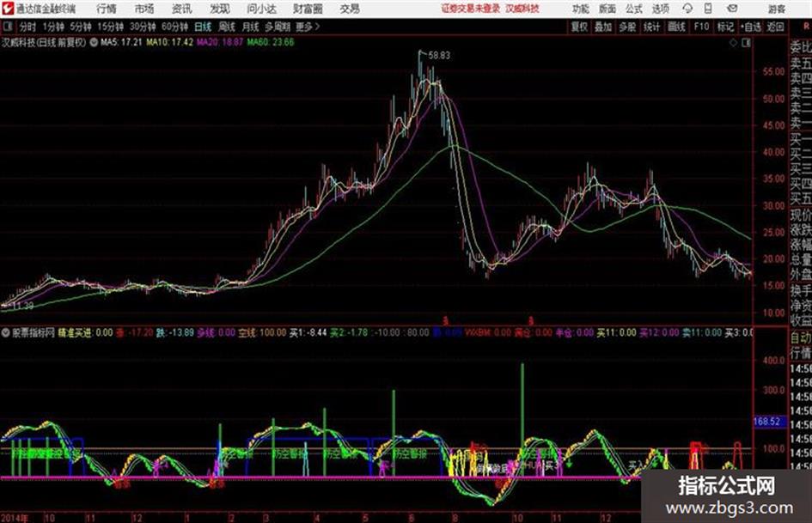Open the 市场 menu

point(144,9)
